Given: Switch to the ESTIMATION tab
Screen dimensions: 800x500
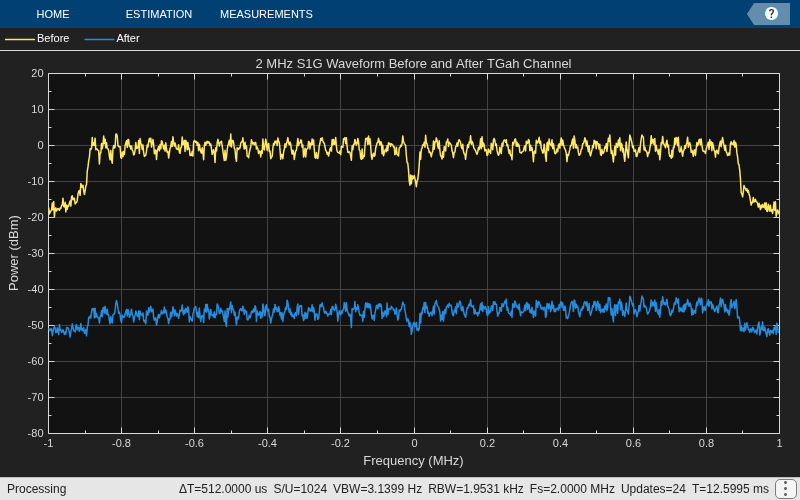Looking at the screenshot, I should 159,14.
